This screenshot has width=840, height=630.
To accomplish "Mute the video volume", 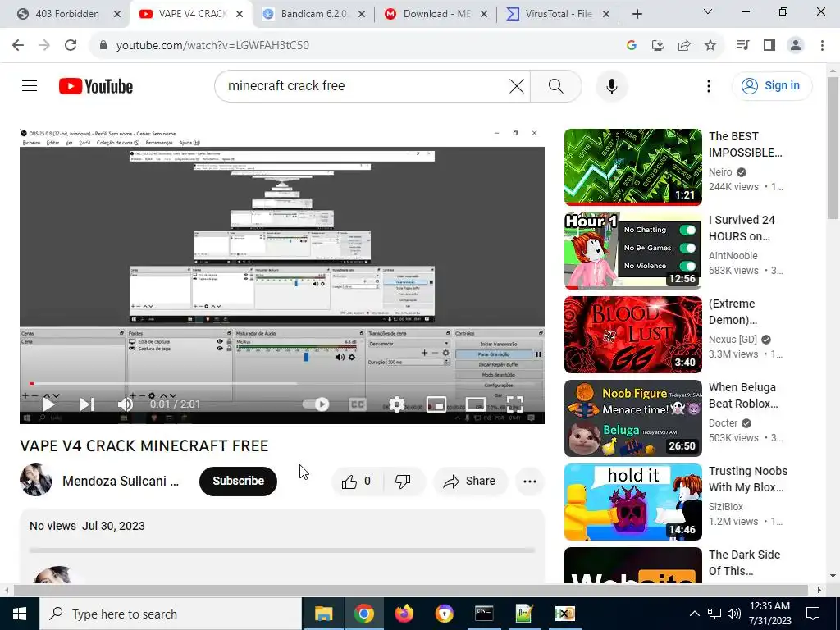I will 125,404.
